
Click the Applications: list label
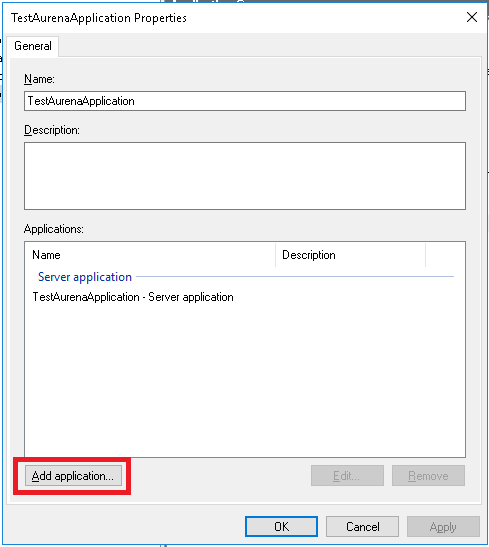[54, 229]
